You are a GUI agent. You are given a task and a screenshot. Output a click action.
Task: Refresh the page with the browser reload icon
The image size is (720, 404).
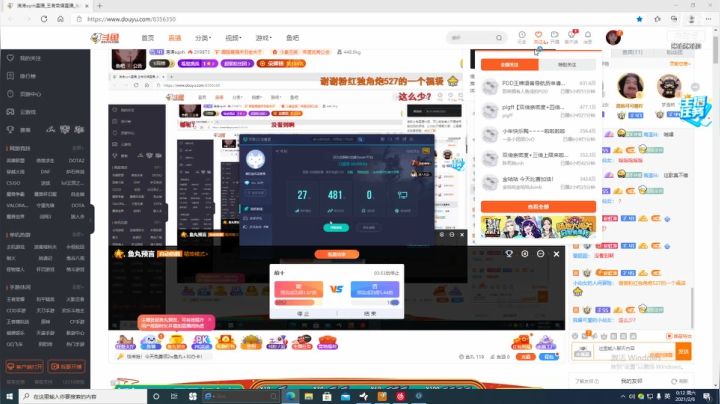point(44,19)
